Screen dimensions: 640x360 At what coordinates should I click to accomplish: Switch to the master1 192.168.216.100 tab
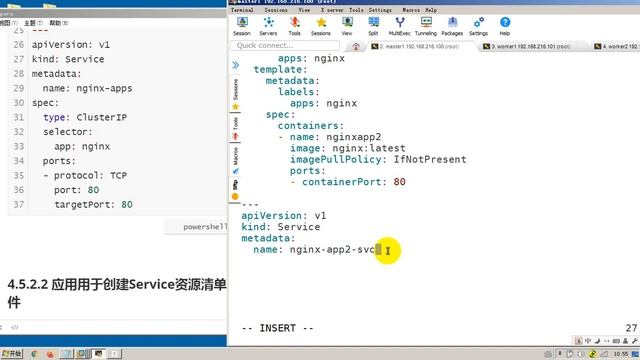(x=420, y=47)
